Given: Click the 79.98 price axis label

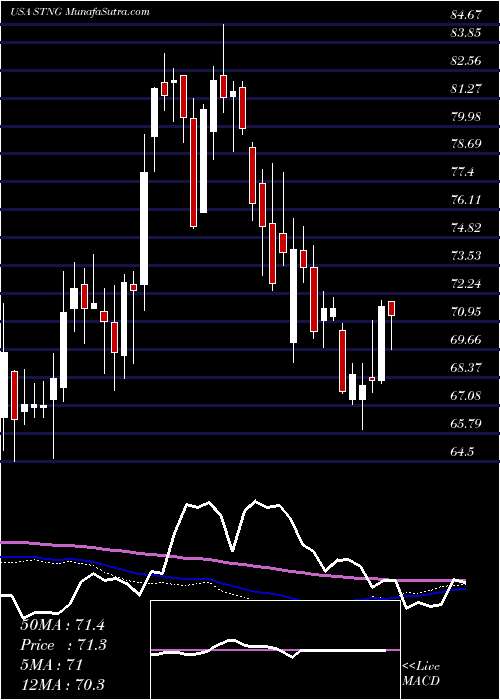Looking at the screenshot, I should 467,117.
